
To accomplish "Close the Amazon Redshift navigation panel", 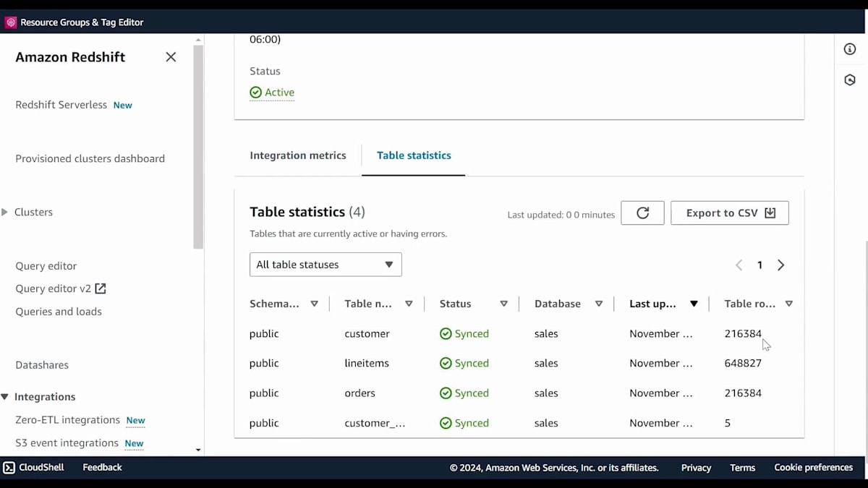I will (171, 57).
